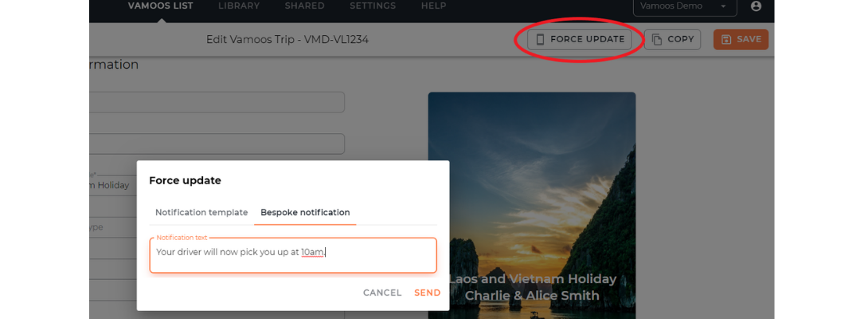Click into the Notification text field
Screen dimensions: 868x319
coord(293,255)
